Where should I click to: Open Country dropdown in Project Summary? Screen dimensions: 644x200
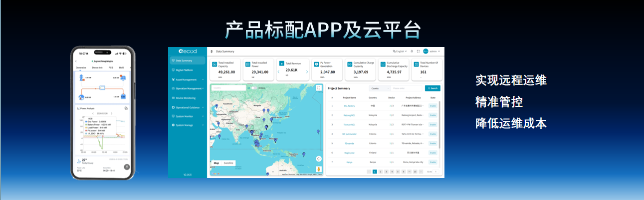379,88
